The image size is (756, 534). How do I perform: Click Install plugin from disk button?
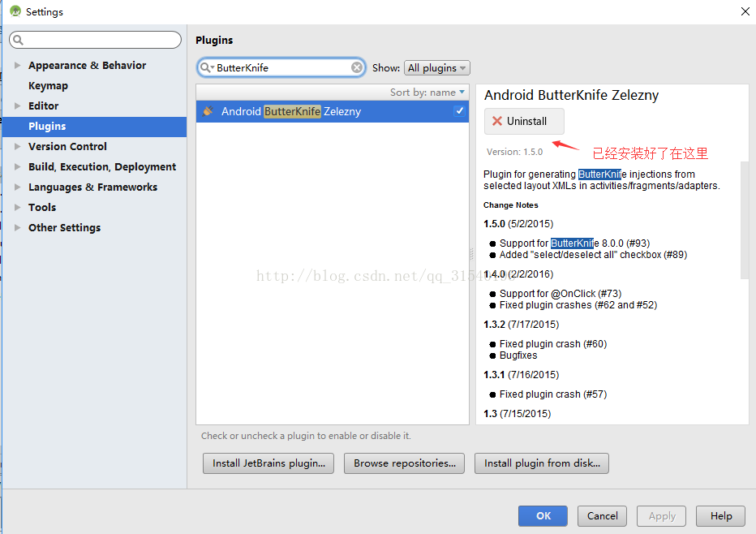541,463
